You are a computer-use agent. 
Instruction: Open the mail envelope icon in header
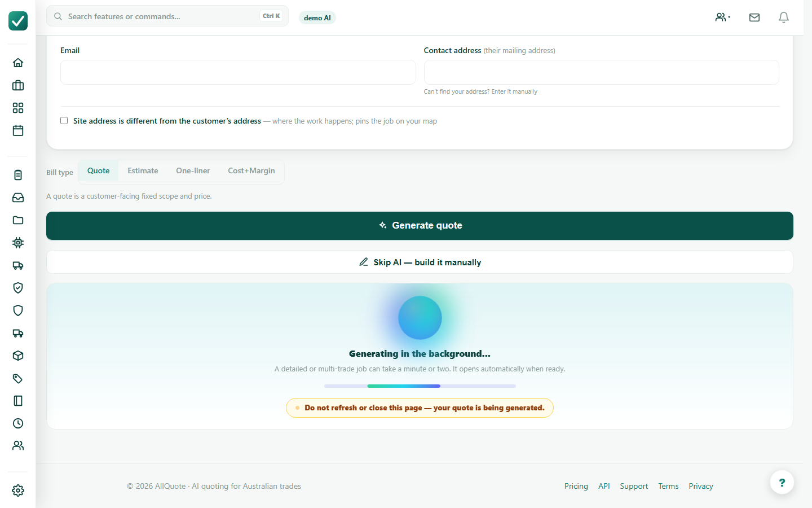click(x=754, y=17)
